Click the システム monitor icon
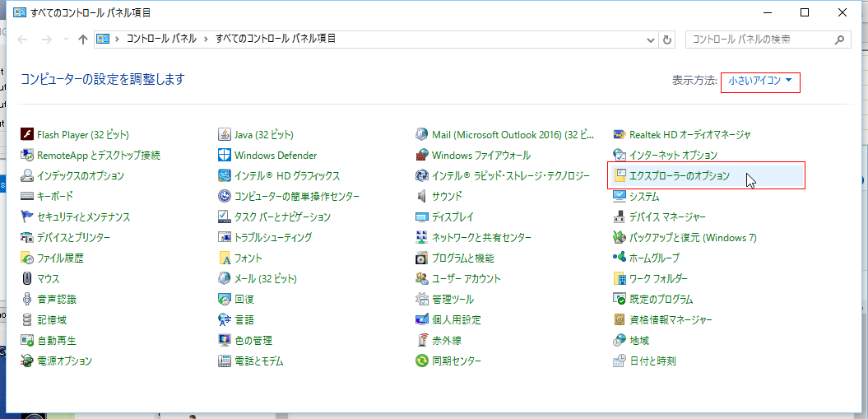Screen dimensions: 868x419 [620, 197]
